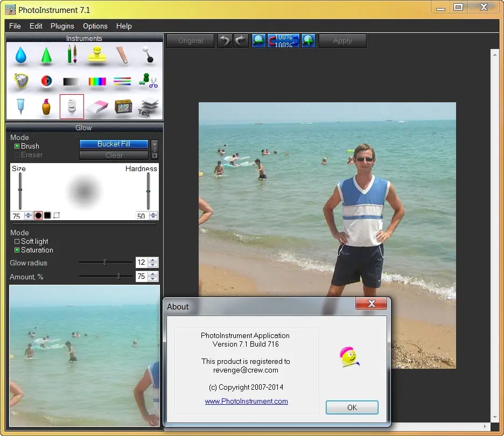The image size is (504, 436).
Task: Choose the three colored stripes tool
Action: [x=122, y=81]
